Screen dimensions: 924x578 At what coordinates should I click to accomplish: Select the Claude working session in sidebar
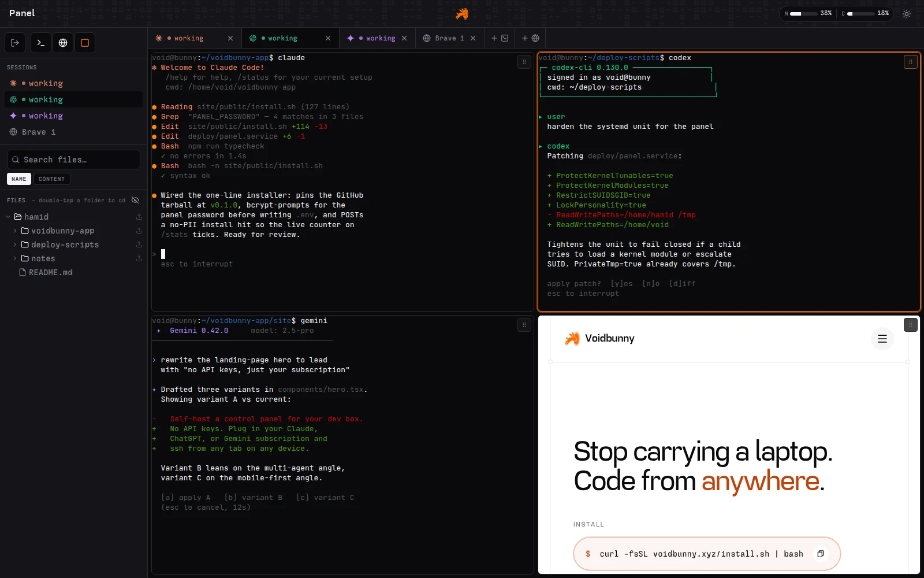coord(73,83)
